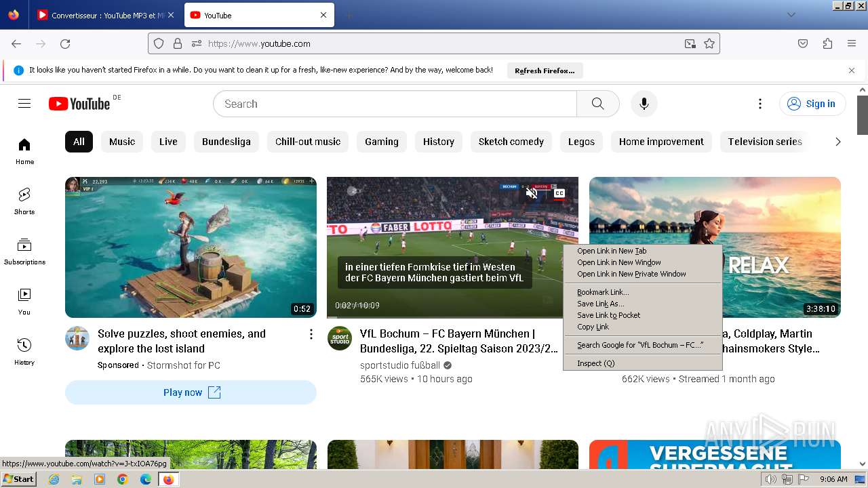
Task: Click the YouTube search input field
Action: (395, 104)
